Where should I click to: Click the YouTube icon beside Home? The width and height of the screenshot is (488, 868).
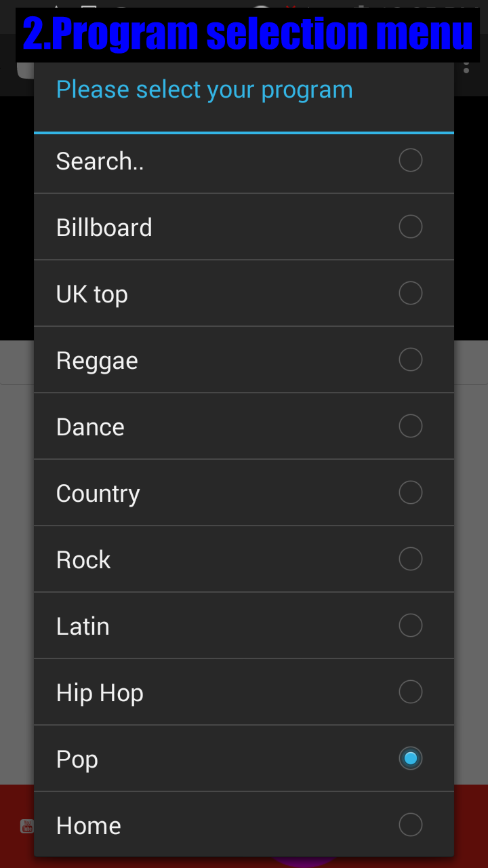pos(26,825)
